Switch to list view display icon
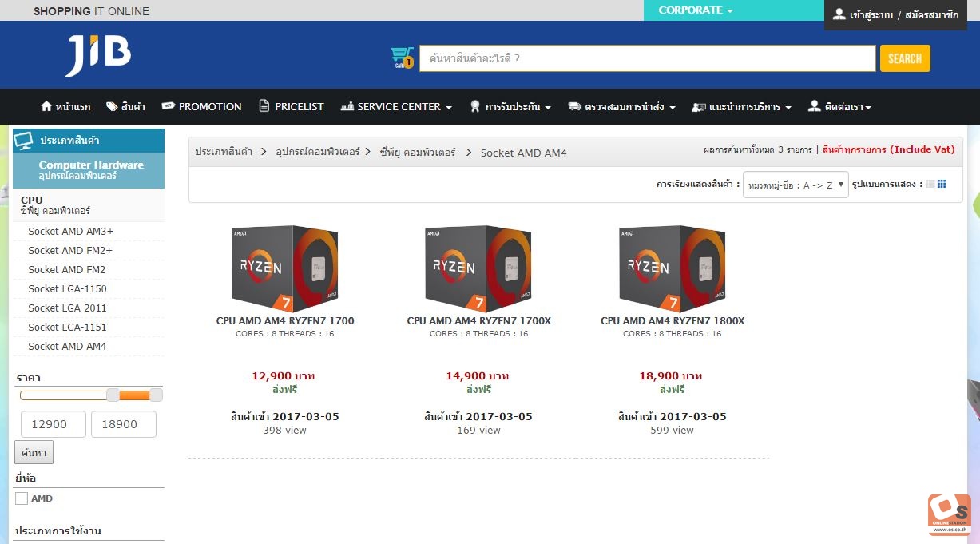980x544 pixels. [930, 185]
